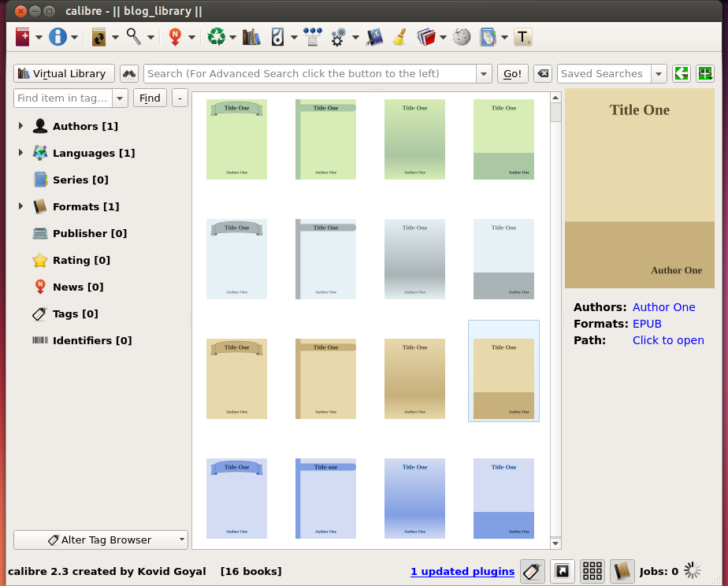Clear the search with the erase icon
728x586 pixels.
543,74
